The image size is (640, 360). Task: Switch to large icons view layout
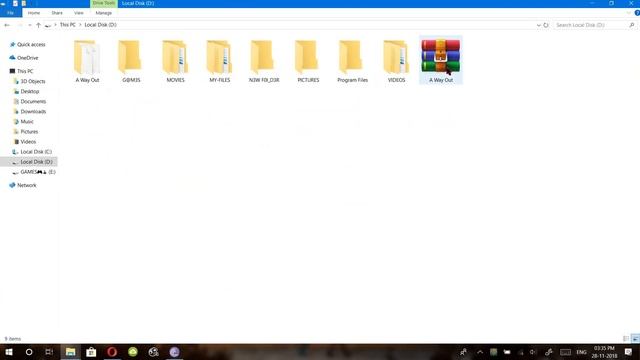coord(636,339)
